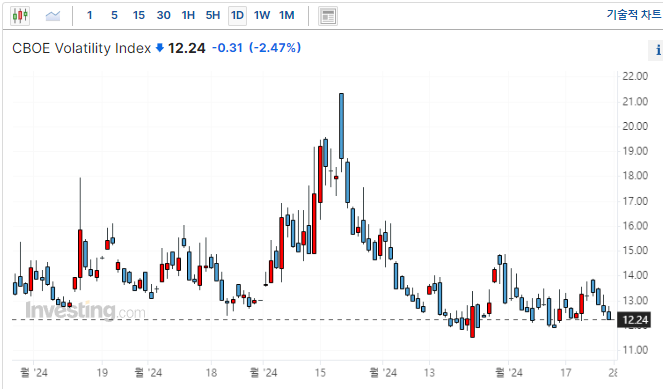The image size is (663, 389).
Task: Click the percent change (-2.47%)
Action: (x=275, y=48)
